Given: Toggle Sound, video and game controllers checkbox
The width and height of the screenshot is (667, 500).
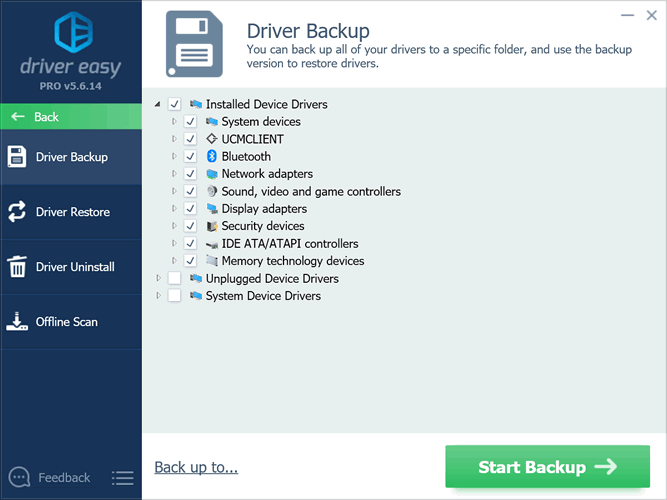Looking at the screenshot, I should [190, 191].
